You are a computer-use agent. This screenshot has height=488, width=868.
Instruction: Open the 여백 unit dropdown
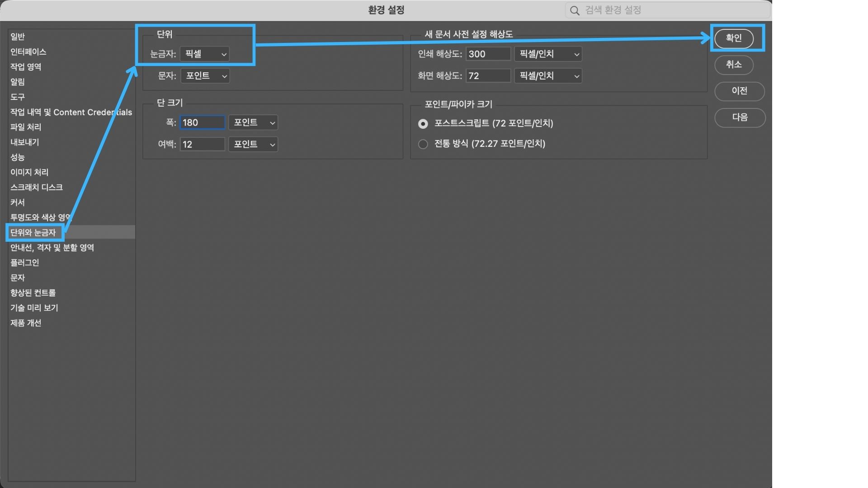click(253, 144)
